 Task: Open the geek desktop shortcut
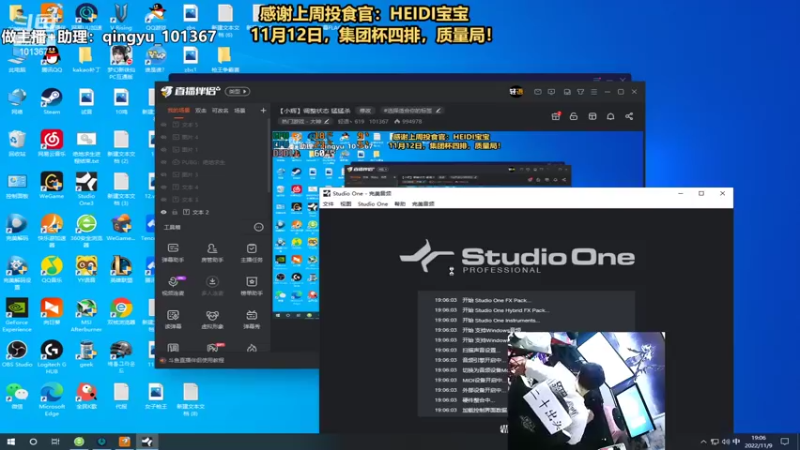[x=86, y=354]
